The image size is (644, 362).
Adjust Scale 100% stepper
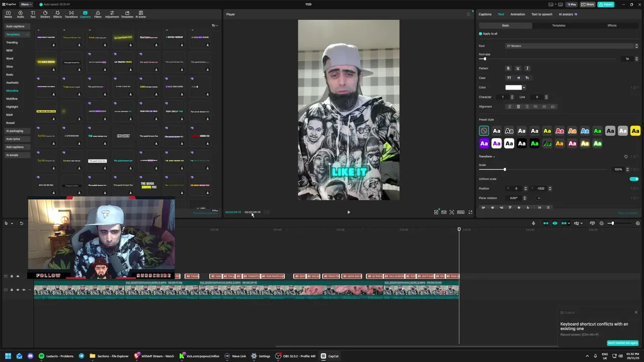point(627,169)
